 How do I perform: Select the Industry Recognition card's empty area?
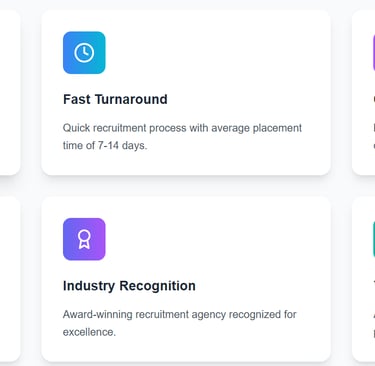(217, 240)
